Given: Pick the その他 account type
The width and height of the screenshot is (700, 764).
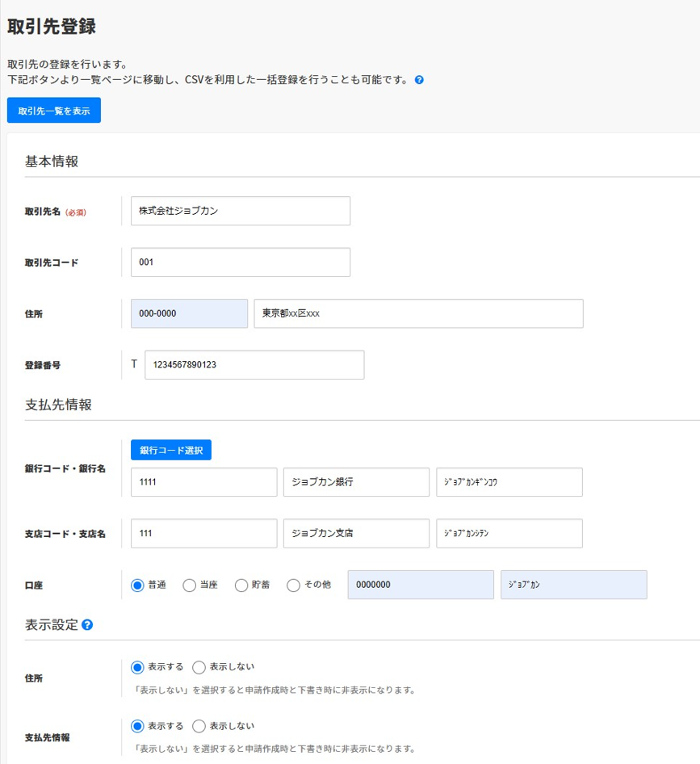Looking at the screenshot, I should pos(294,586).
